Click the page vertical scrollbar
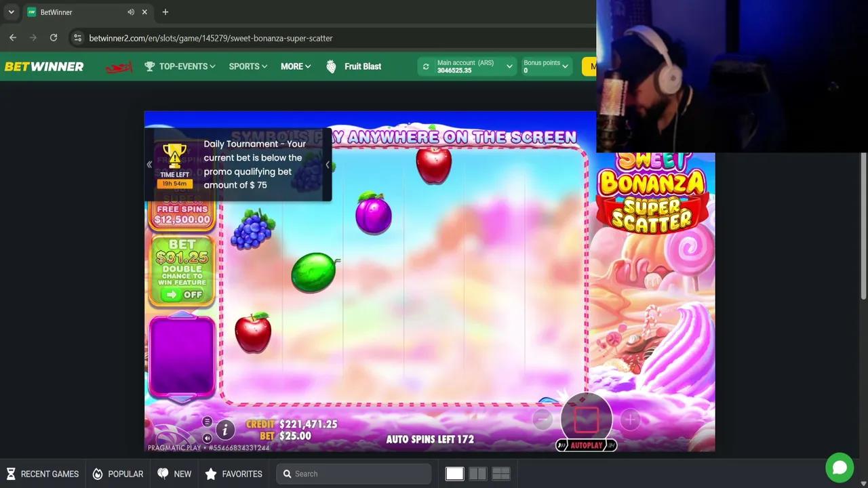This screenshot has width=868, height=488. [x=863, y=226]
